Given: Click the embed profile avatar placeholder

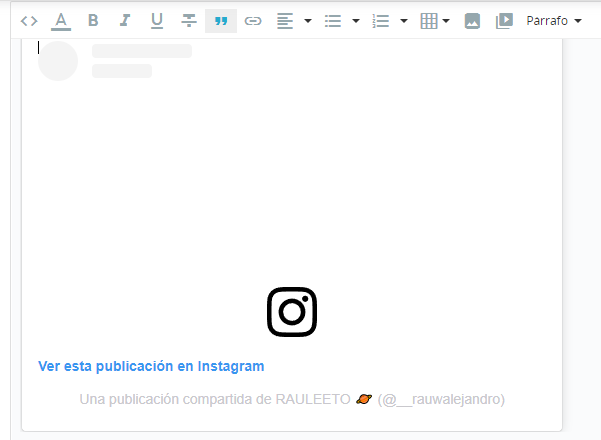Looking at the screenshot, I should click(x=58, y=61).
